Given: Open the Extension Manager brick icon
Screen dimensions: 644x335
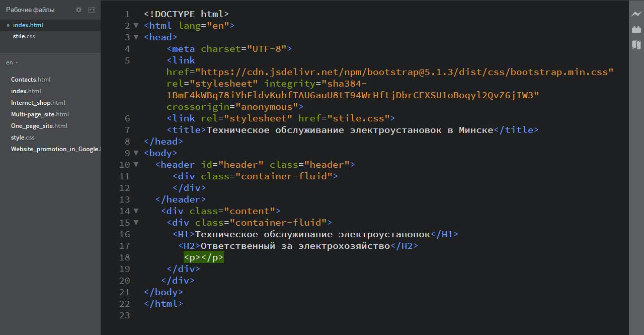Looking at the screenshot, I should [636, 30].
